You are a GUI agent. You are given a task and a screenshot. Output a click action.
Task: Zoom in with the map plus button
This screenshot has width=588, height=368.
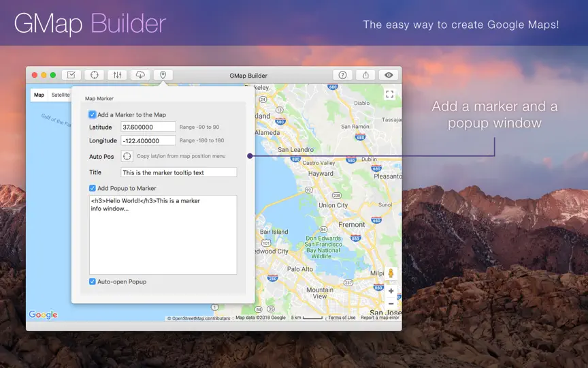391,291
